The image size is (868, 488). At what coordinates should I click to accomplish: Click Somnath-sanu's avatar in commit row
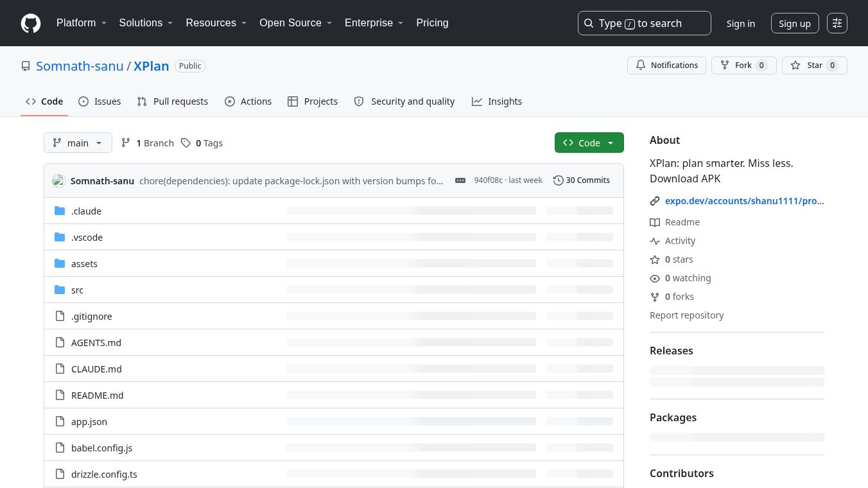tap(59, 180)
